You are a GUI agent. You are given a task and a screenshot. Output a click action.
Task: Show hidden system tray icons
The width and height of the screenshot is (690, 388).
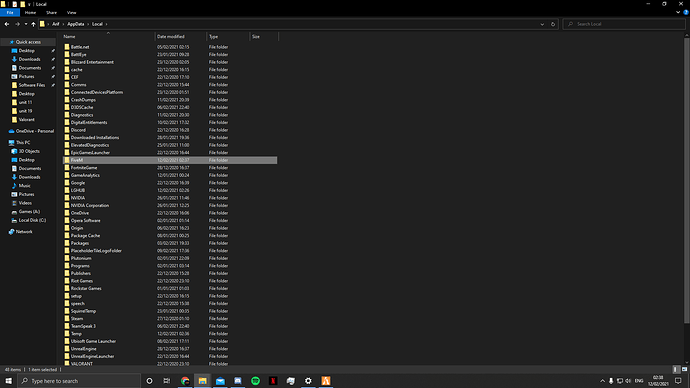(602, 381)
